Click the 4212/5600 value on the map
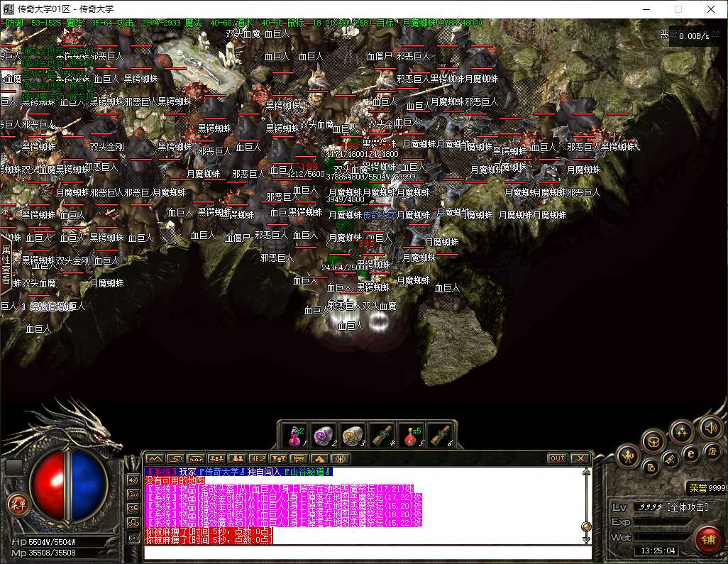Image resolution: width=728 pixels, height=564 pixels. click(306, 174)
